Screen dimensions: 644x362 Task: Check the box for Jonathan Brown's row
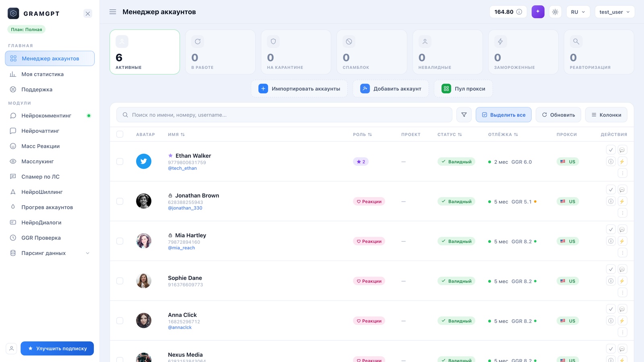(x=120, y=202)
